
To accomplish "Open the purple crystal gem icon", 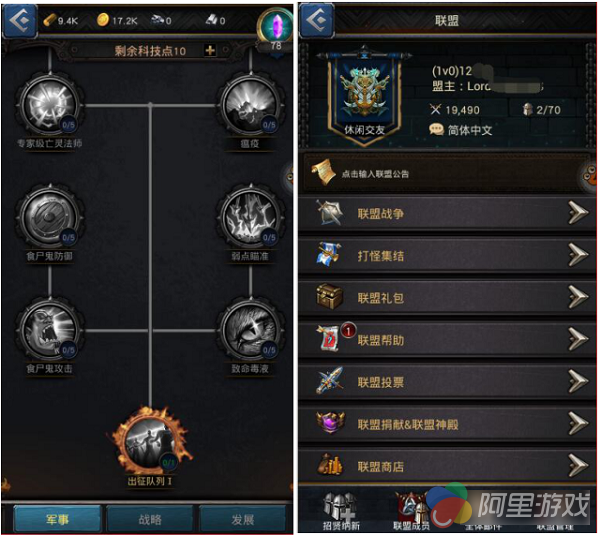I will (x=276, y=26).
